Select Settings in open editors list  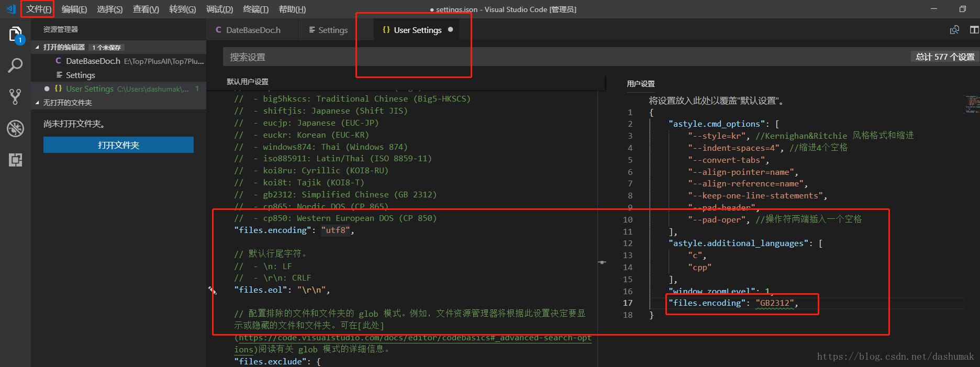(x=118, y=75)
